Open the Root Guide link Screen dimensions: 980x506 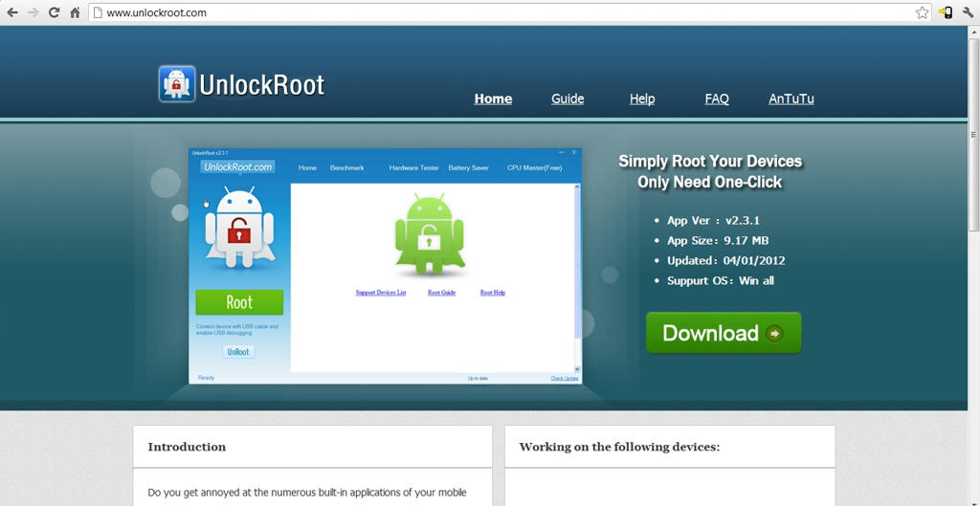pyautogui.click(x=441, y=293)
